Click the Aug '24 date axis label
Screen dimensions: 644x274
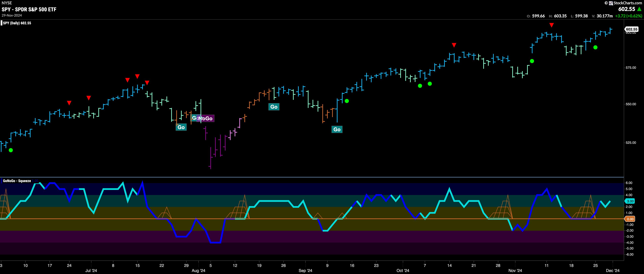(x=199, y=271)
